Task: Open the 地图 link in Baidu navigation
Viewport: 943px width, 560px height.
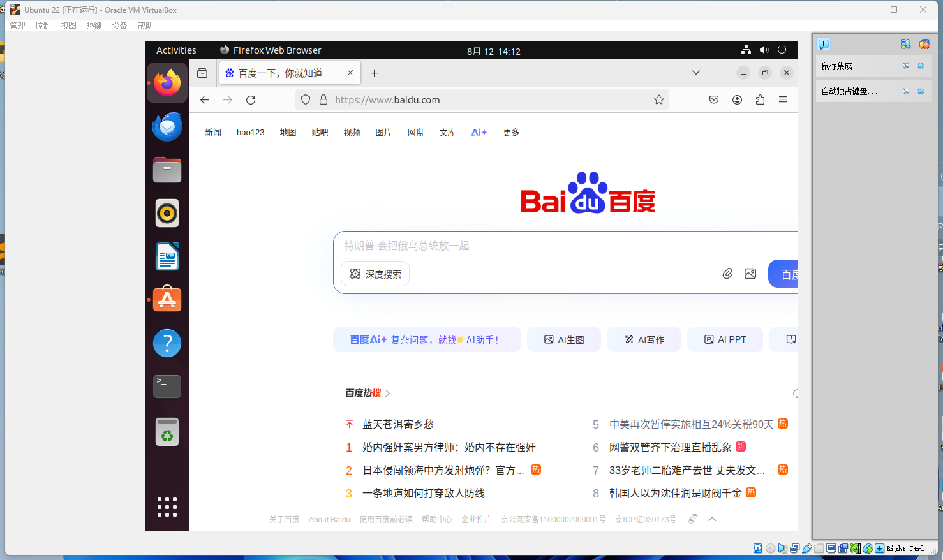Action: pos(288,133)
